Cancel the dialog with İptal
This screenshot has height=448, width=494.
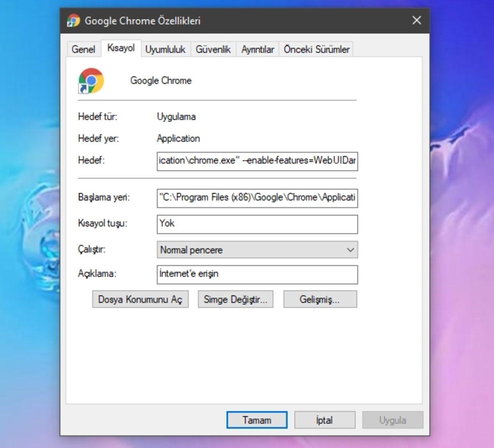pos(324,420)
